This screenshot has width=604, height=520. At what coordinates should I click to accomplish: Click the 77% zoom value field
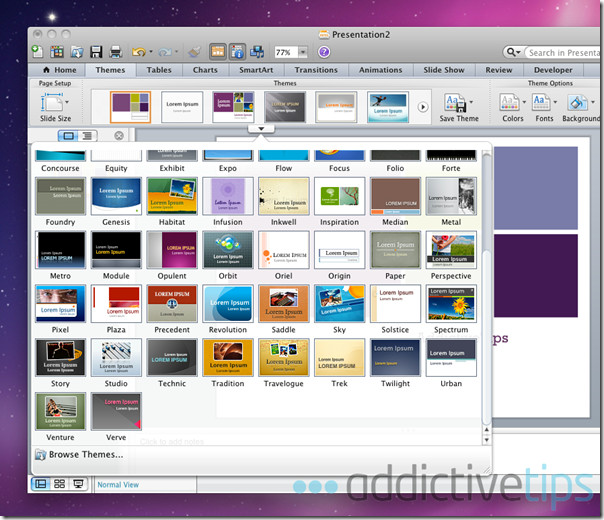coord(286,52)
